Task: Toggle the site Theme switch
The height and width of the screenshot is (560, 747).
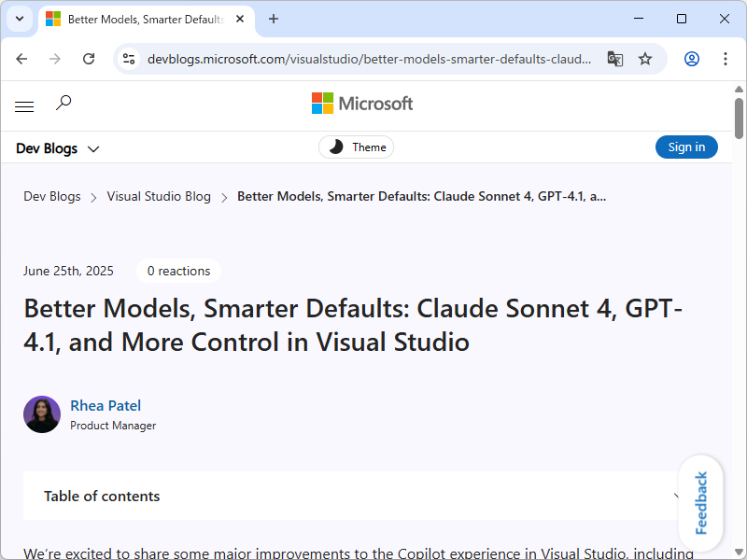Action: tap(356, 147)
